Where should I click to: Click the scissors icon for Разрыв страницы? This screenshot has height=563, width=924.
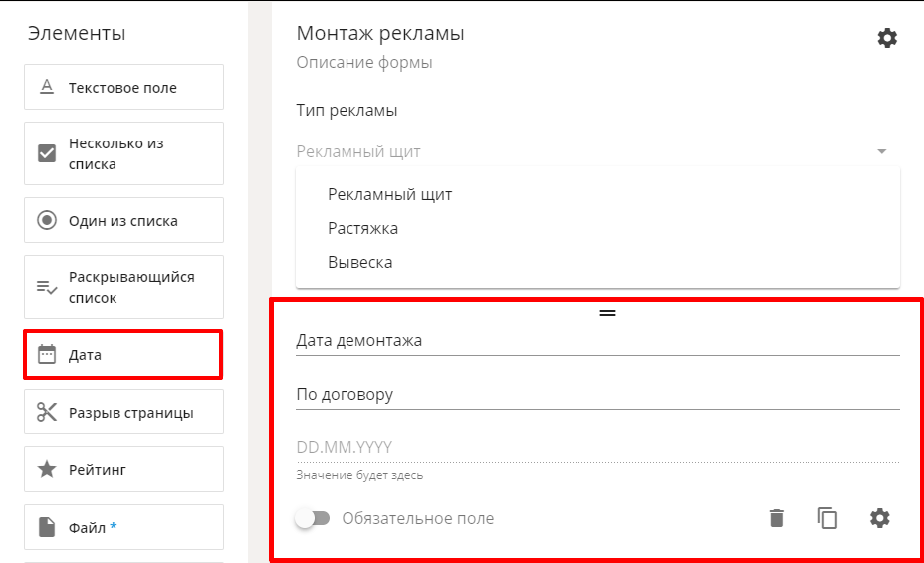(47, 412)
